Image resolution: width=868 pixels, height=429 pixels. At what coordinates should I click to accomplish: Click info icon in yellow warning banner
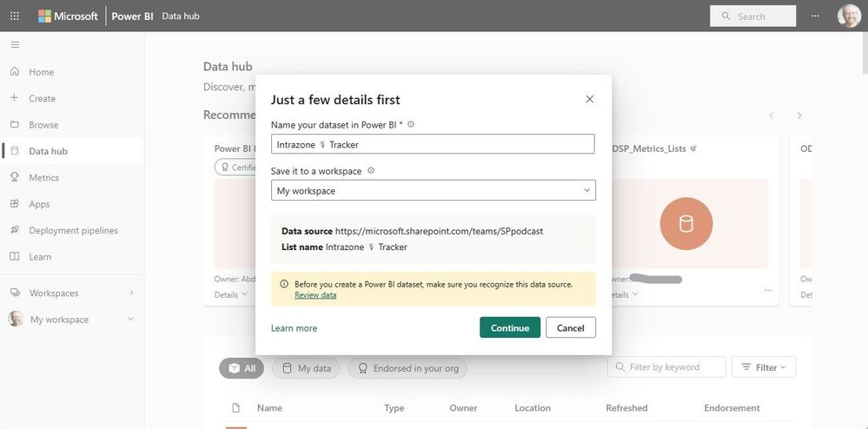click(284, 284)
